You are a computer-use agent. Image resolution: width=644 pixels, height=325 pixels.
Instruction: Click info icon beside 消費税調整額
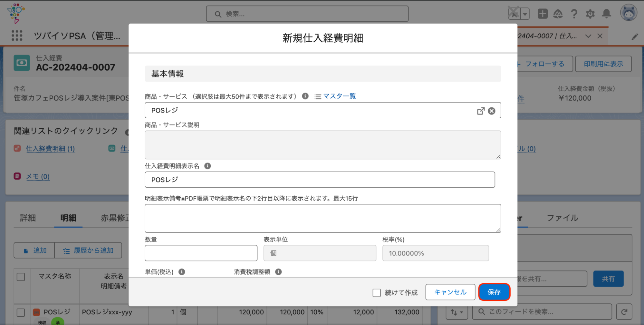278,272
